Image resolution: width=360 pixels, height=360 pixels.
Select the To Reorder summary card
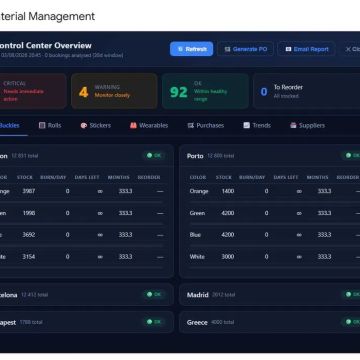306,91
